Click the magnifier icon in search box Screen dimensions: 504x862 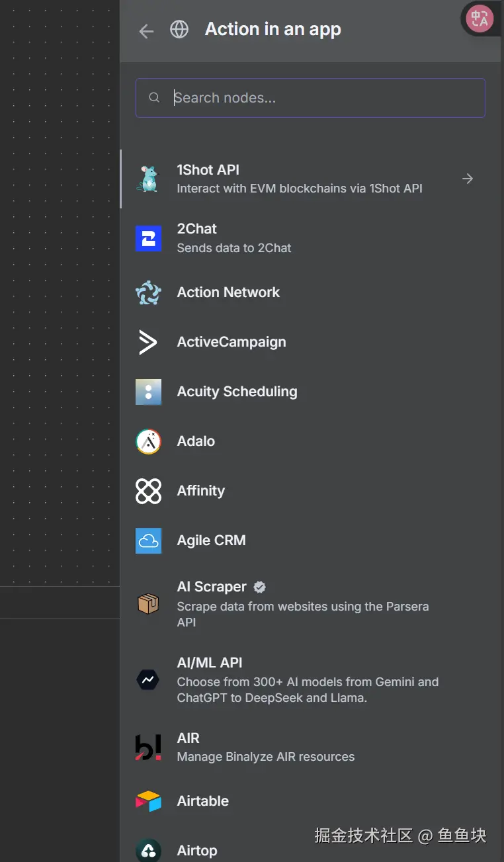tap(154, 98)
